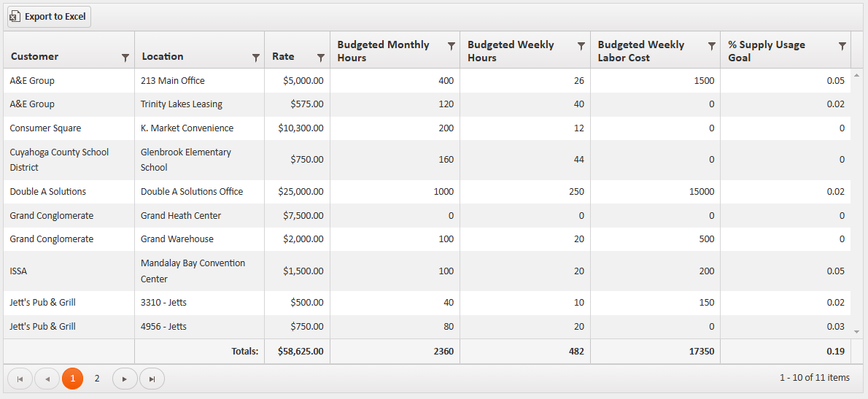The width and height of the screenshot is (868, 399).
Task: Filter the Budgeted Weekly Hours column
Action: 581,46
